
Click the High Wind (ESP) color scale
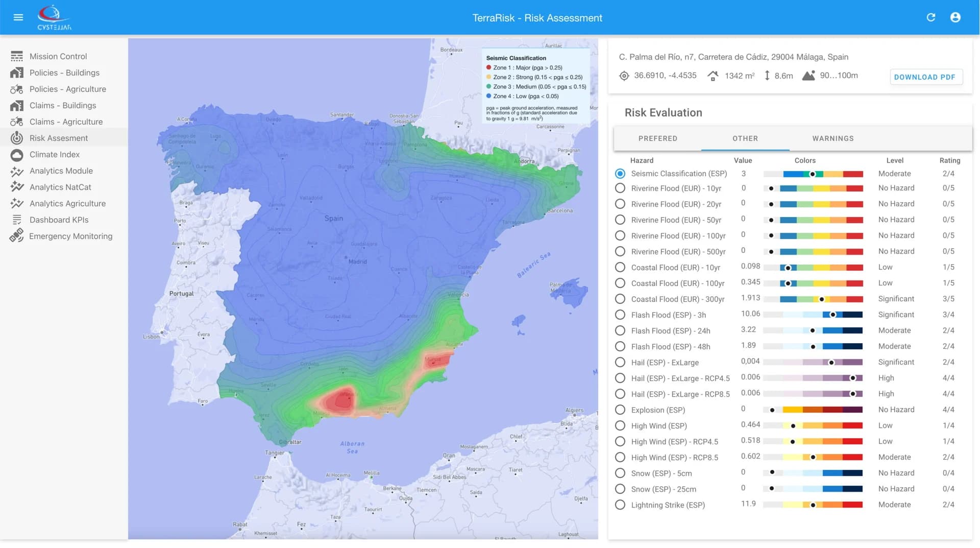[813, 426]
